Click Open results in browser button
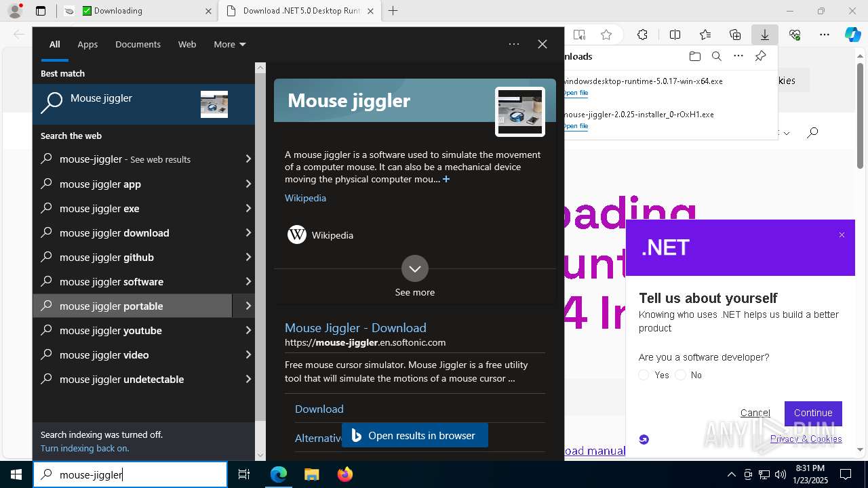Image resolution: width=868 pixels, height=488 pixels. [x=415, y=435]
